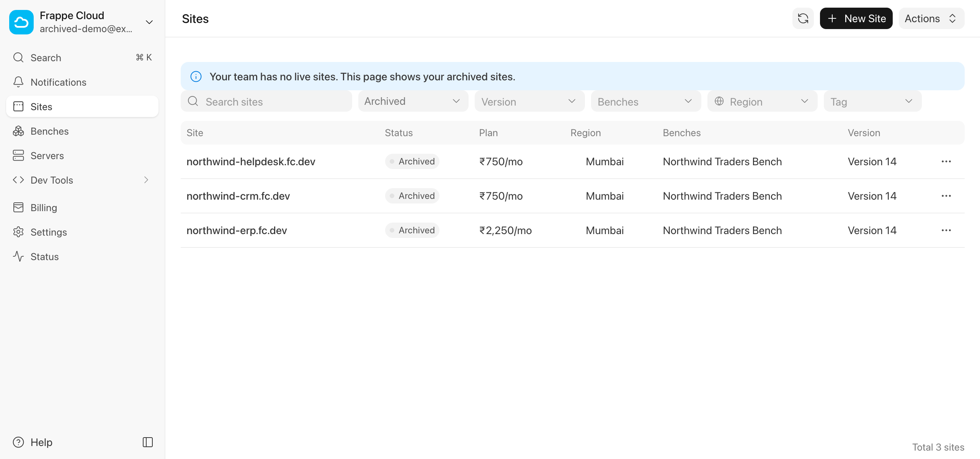The image size is (980, 459).
Task: Open the northwind-erp.fc.dev site
Action: pyautogui.click(x=237, y=230)
